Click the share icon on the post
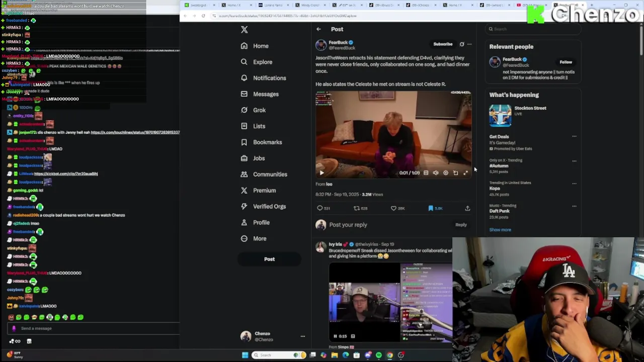This screenshot has height=362, width=644. tap(467, 208)
